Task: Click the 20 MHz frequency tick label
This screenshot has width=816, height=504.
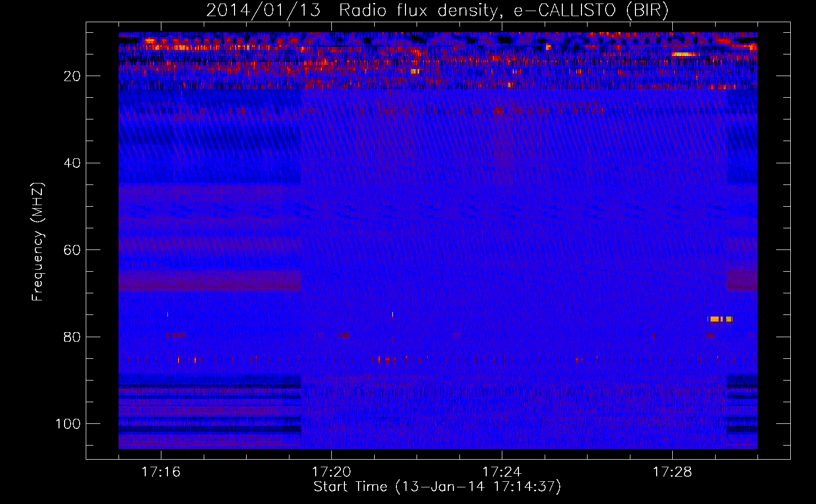Action: pos(72,76)
